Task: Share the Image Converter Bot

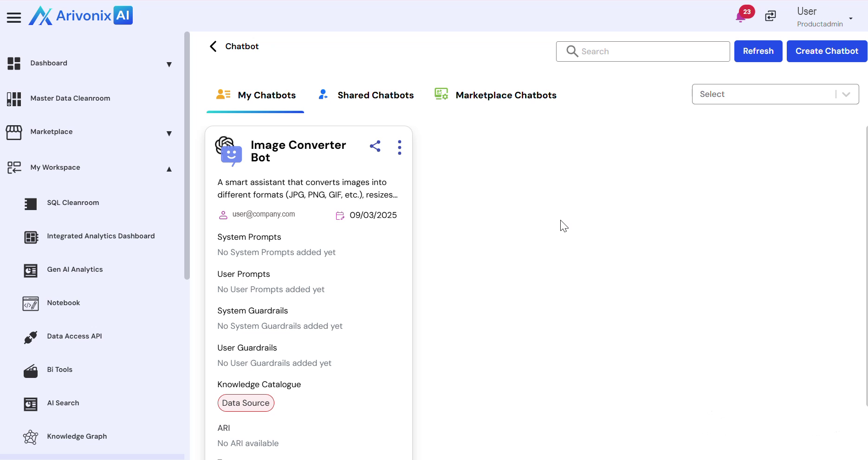Action: click(x=375, y=147)
